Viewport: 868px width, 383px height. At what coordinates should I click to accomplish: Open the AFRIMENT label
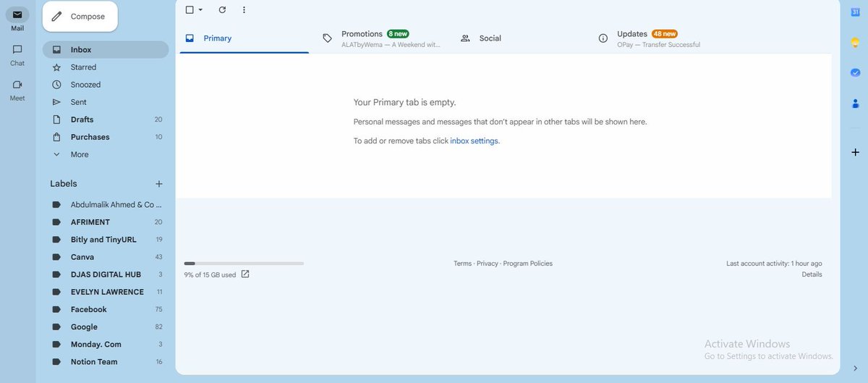106,222
